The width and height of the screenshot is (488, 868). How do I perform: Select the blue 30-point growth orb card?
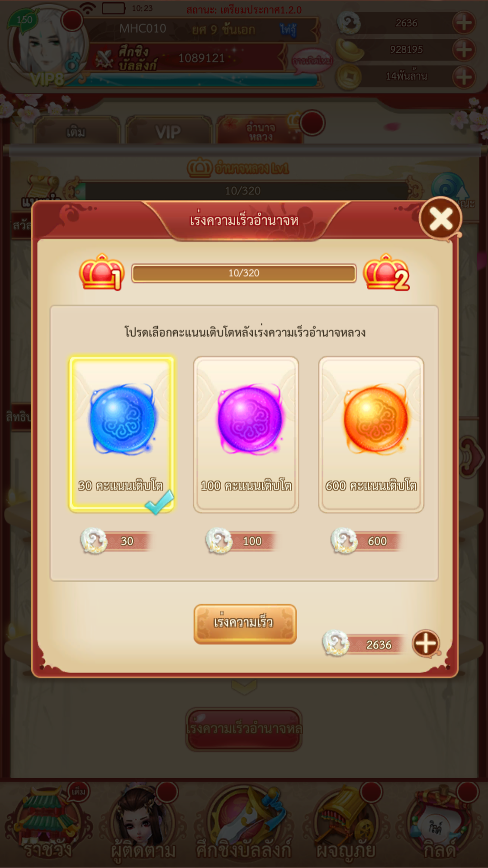121,434
